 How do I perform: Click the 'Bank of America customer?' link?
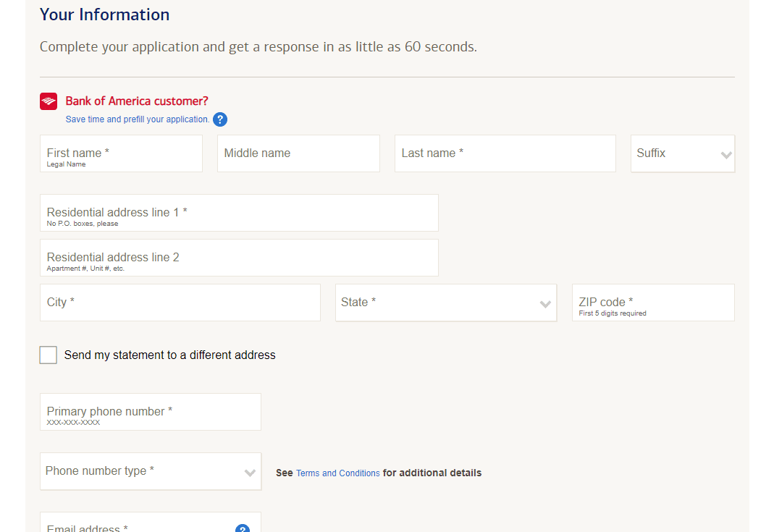[x=137, y=101]
